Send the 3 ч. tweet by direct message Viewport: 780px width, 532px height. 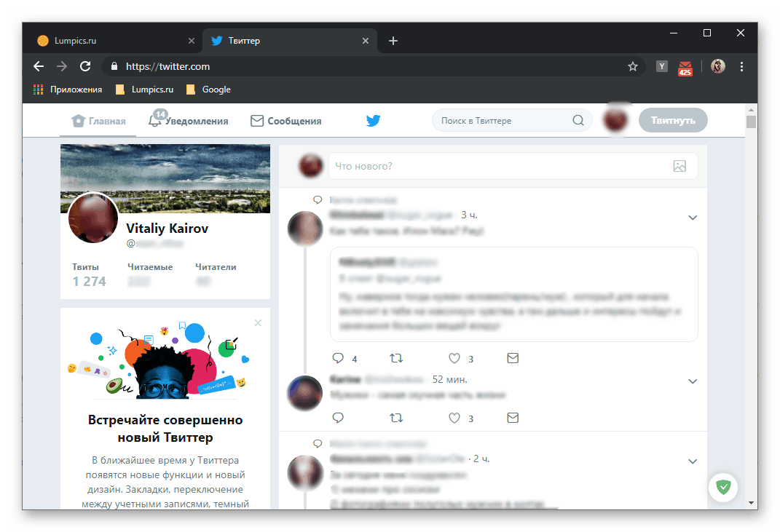513,358
